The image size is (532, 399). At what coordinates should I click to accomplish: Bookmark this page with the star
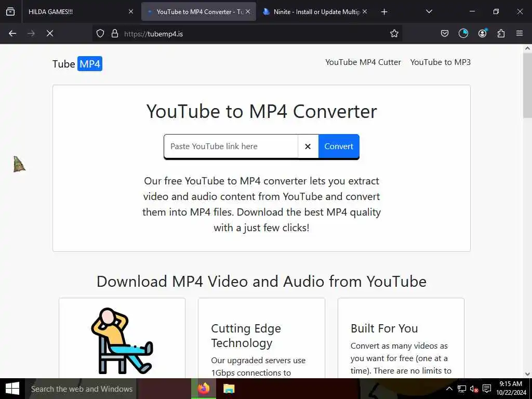click(394, 33)
